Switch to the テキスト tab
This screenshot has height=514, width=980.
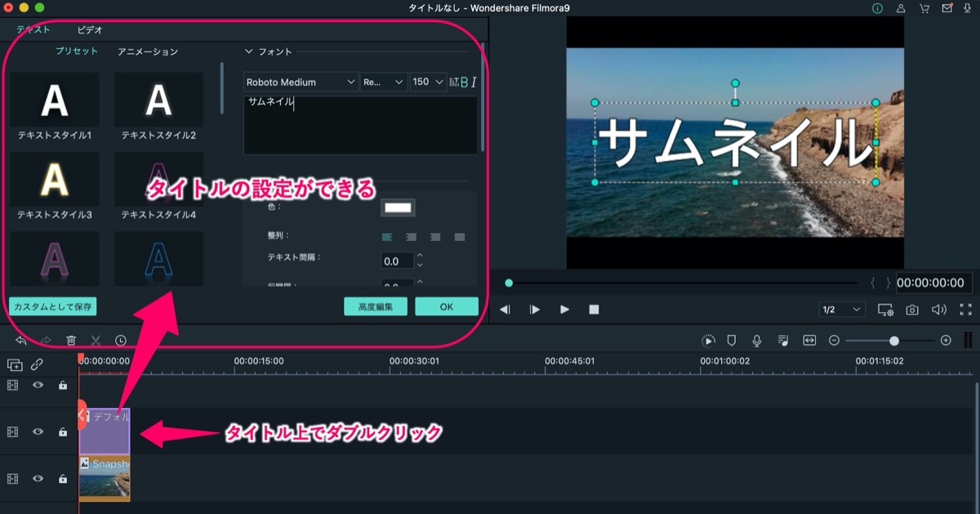[33, 29]
